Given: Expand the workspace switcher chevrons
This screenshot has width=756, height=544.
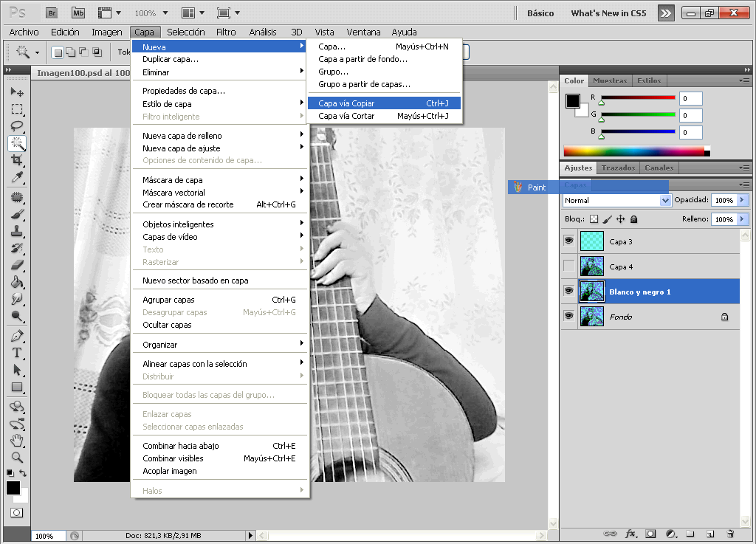Looking at the screenshot, I should [666, 13].
